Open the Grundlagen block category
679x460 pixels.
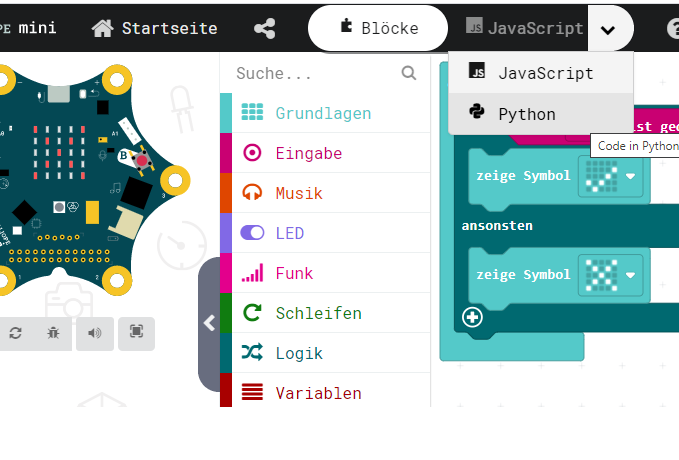(x=322, y=113)
